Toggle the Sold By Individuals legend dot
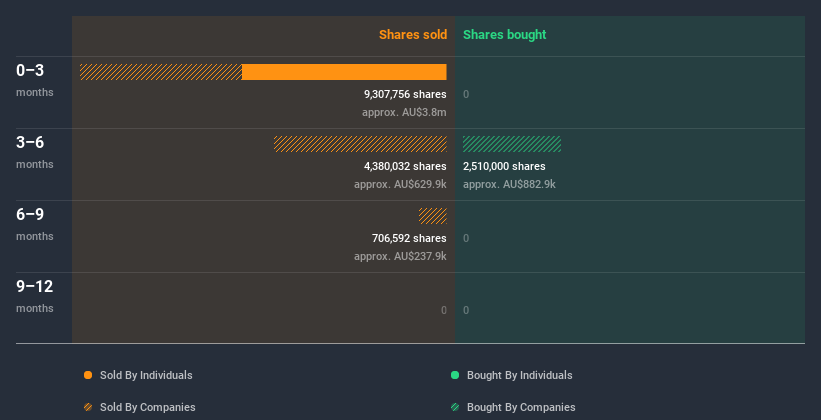 [x=88, y=375]
